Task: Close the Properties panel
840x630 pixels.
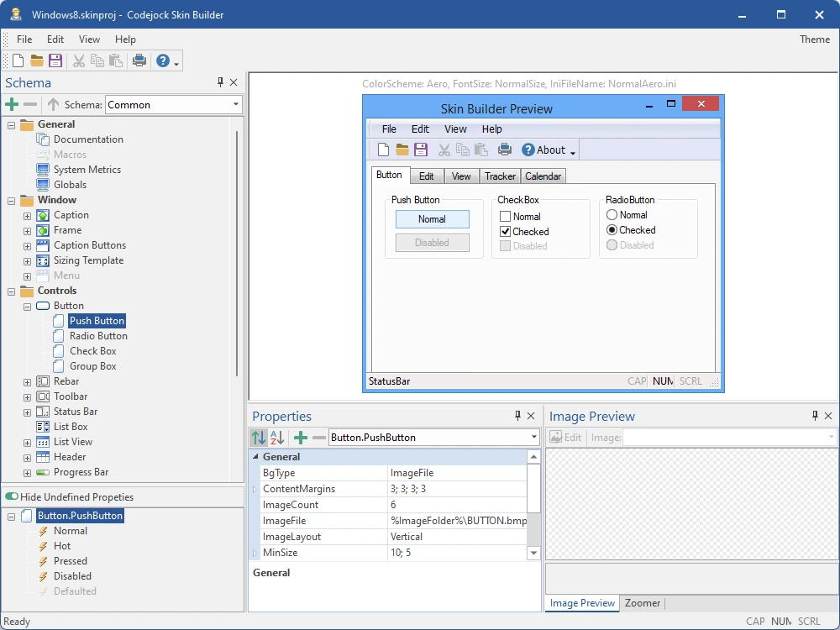Action: (531, 416)
